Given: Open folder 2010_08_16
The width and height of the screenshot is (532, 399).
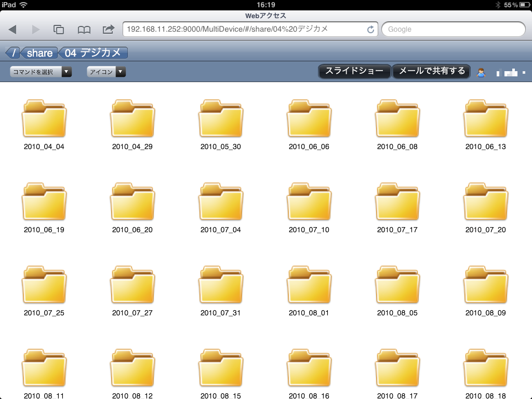Looking at the screenshot, I should 309,374.
